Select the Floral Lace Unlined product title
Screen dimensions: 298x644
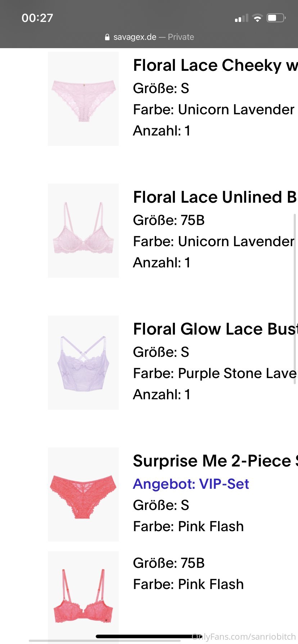215,197
